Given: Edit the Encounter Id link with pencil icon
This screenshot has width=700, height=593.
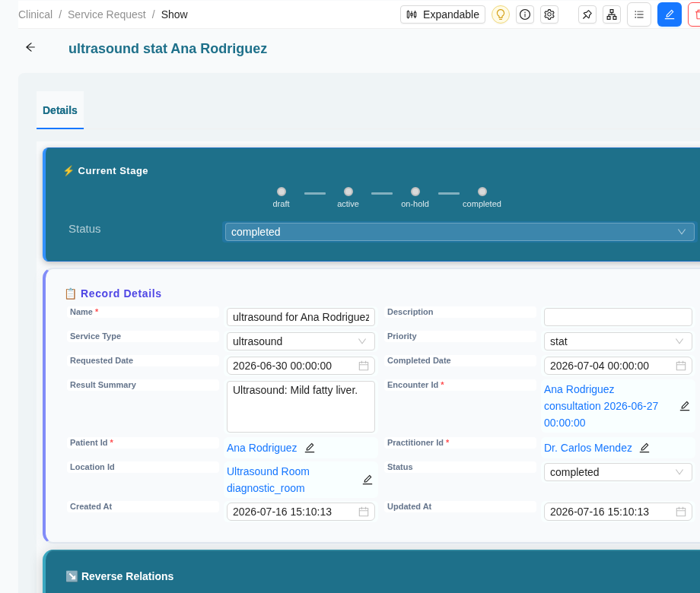Looking at the screenshot, I should [684, 406].
